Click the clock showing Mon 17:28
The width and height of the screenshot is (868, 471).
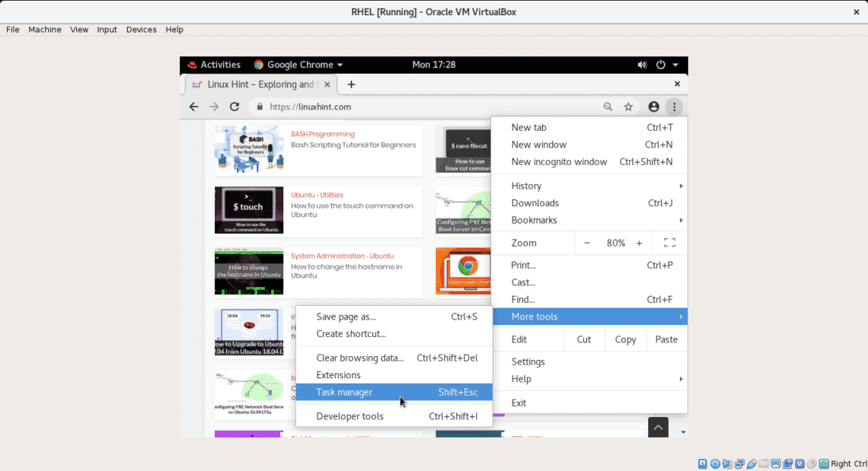coord(434,65)
